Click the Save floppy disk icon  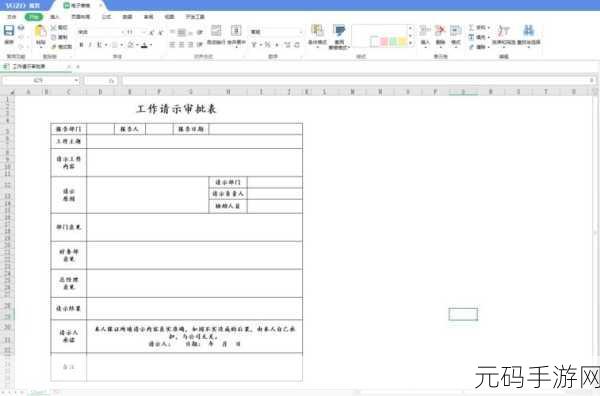pos(8,31)
